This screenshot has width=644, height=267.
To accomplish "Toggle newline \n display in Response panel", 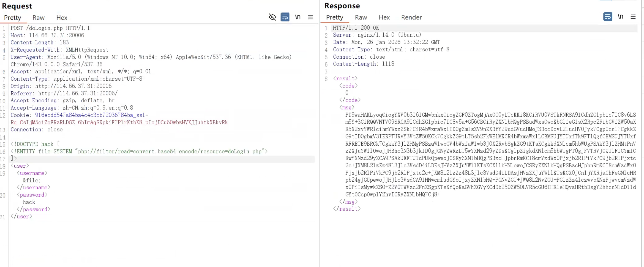I will 620,17.
